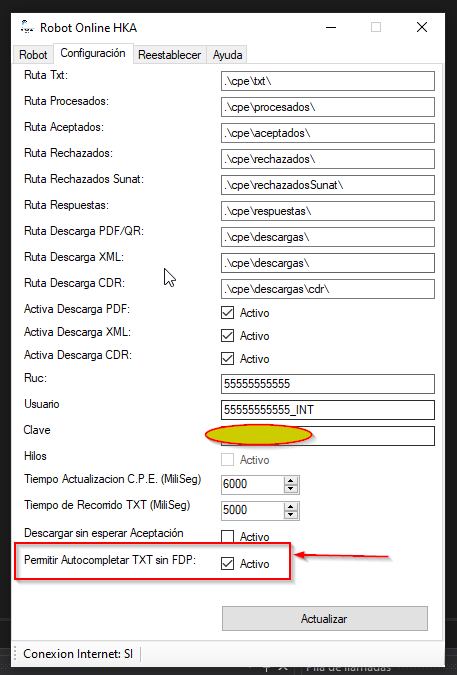Toggle Activa Descarga PDF checkbox

tap(227, 313)
